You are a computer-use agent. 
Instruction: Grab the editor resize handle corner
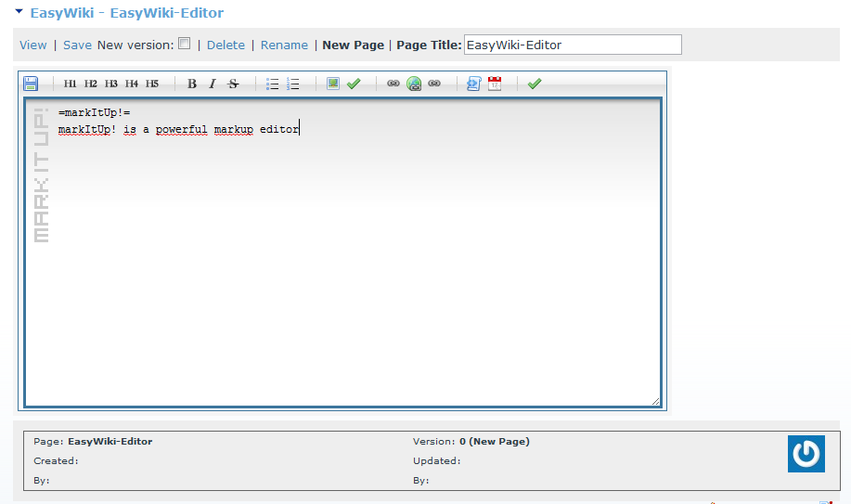click(655, 401)
